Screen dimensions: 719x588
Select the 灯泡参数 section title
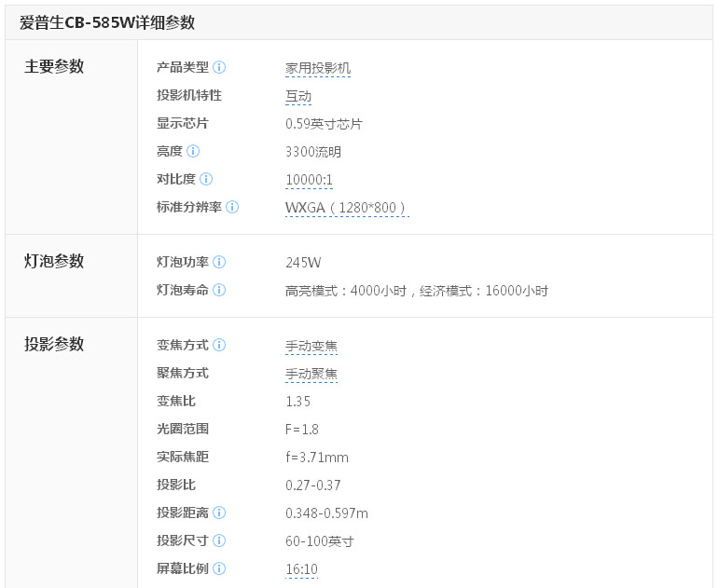pyautogui.click(x=54, y=262)
